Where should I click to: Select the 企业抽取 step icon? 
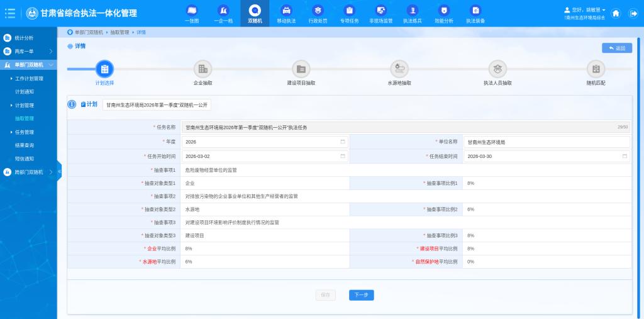point(203,69)
